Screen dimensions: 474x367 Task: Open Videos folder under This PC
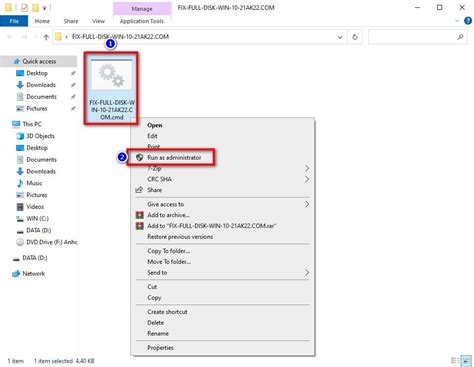point(35,207)
